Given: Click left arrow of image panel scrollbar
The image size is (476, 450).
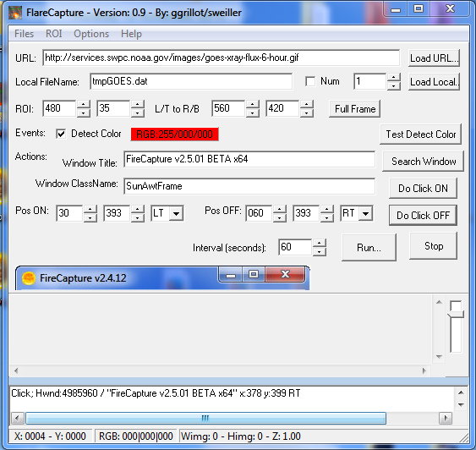Looking at the screenshot, I should 16,370.
